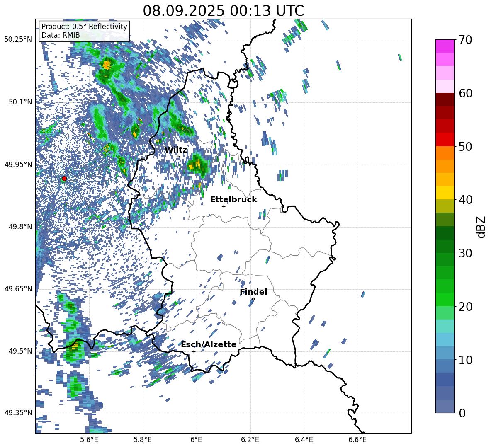
Task: Click the dBZ colorbar label
Action: coord(481,227)
